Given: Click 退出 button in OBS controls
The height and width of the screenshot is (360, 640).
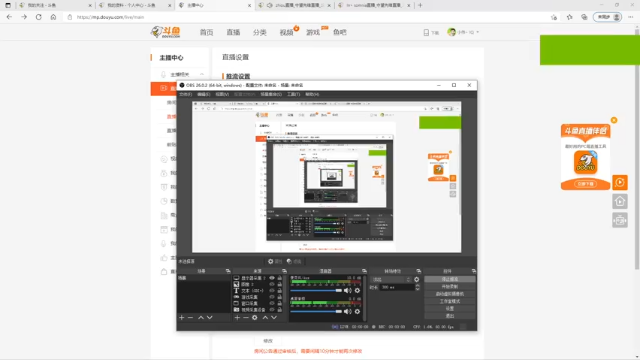Looking at the screenshot, I should pos(450,316).
